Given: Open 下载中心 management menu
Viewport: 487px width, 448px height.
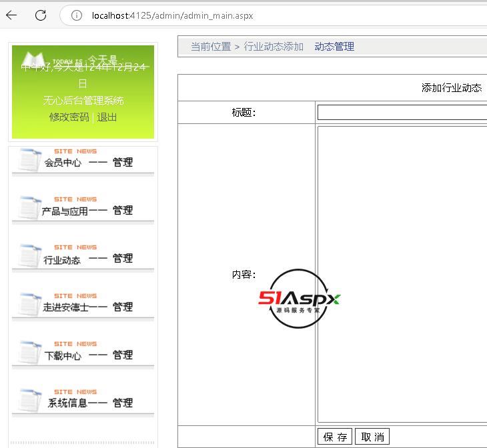Looking at the screenshot, I should [x=89, y=355].
